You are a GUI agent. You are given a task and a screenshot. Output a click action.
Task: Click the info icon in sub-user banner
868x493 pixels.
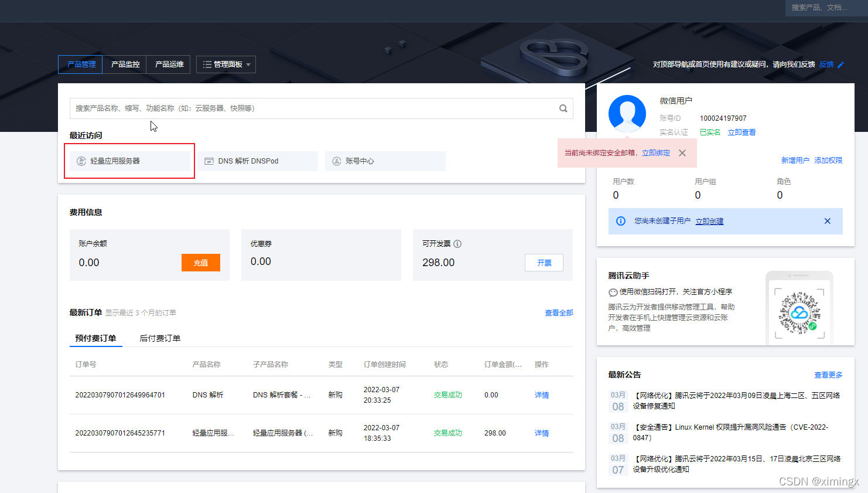tap(621, 221)
